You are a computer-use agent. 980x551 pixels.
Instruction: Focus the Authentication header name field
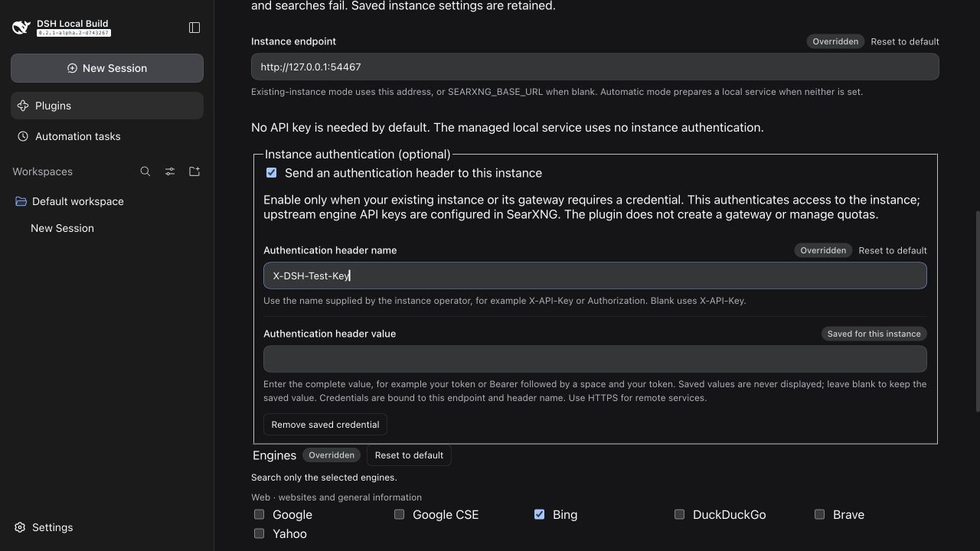595,275
